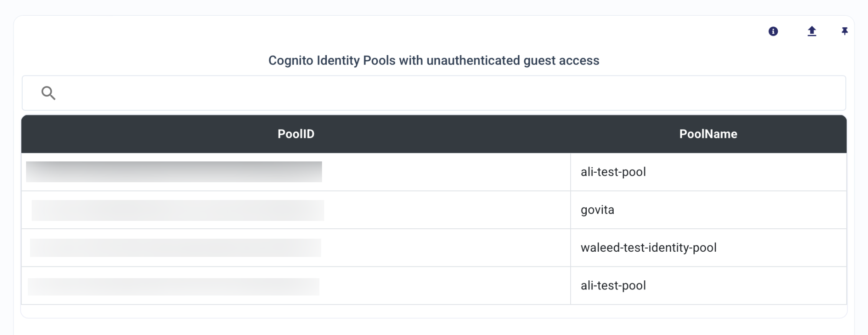
Task: Click the blurred PoolID in first row
Action: (x=174, y=172)
